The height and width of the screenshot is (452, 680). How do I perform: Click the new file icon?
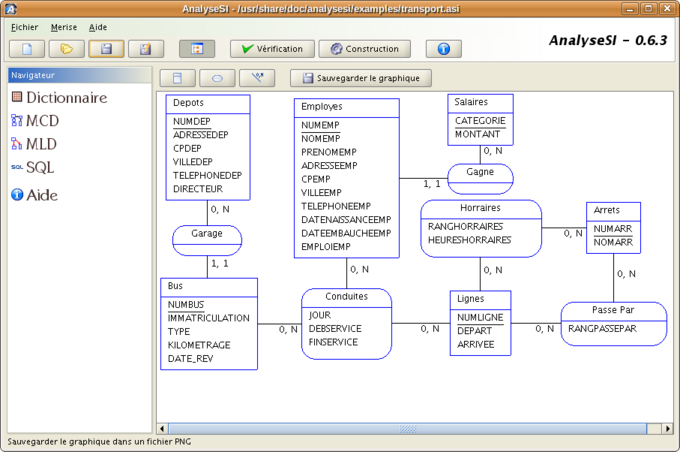coord(27,48)
